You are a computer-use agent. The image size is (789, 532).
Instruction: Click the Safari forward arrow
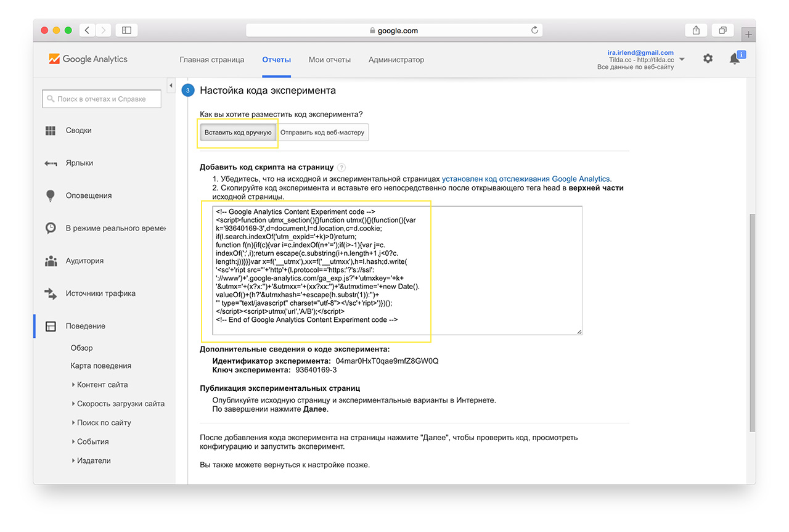pyautogui.click(x=103, y=30)
